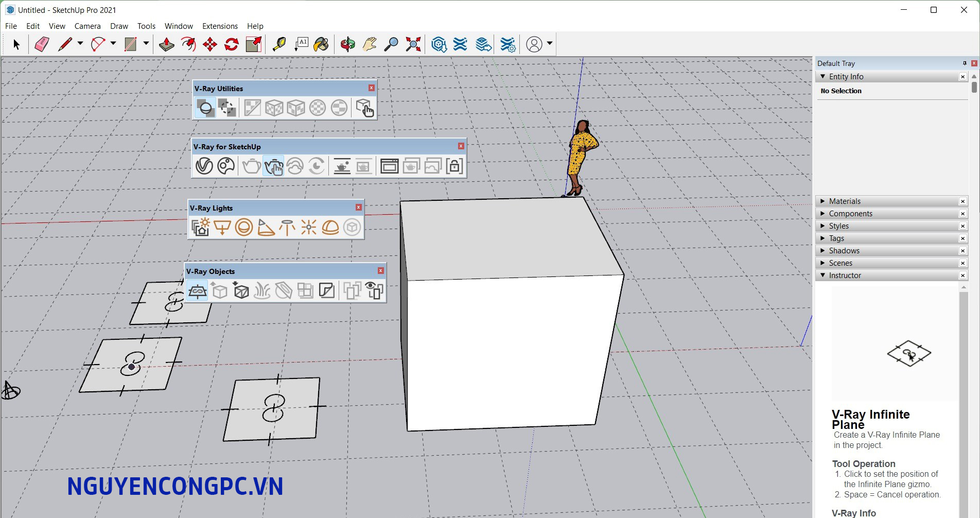Open the Camera menu
980x518 pixels.
point(87,26)
